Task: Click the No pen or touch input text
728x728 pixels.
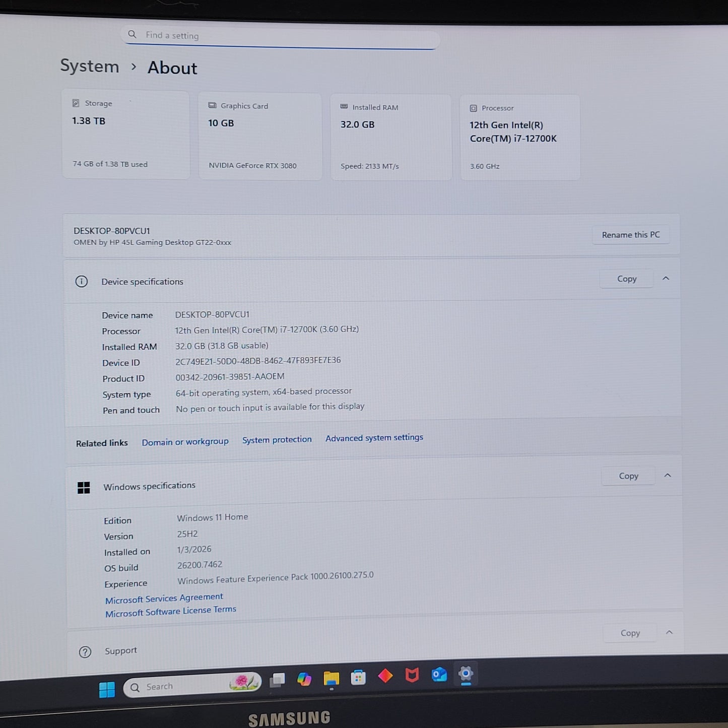Action: [270, 408]
